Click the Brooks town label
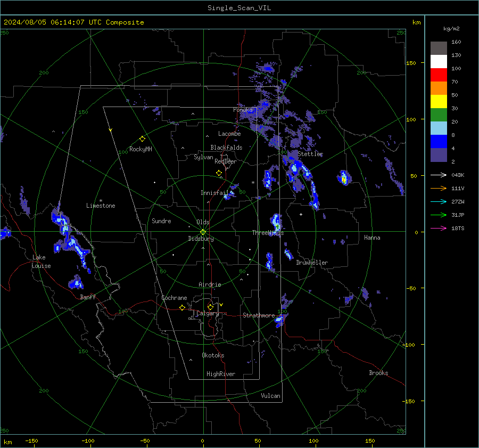The height and width of the screenshot is (448, 479). (378, 373)
